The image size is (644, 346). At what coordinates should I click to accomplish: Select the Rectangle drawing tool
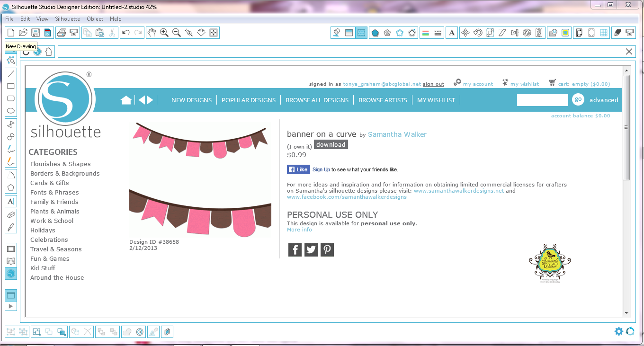pos(11,86)
